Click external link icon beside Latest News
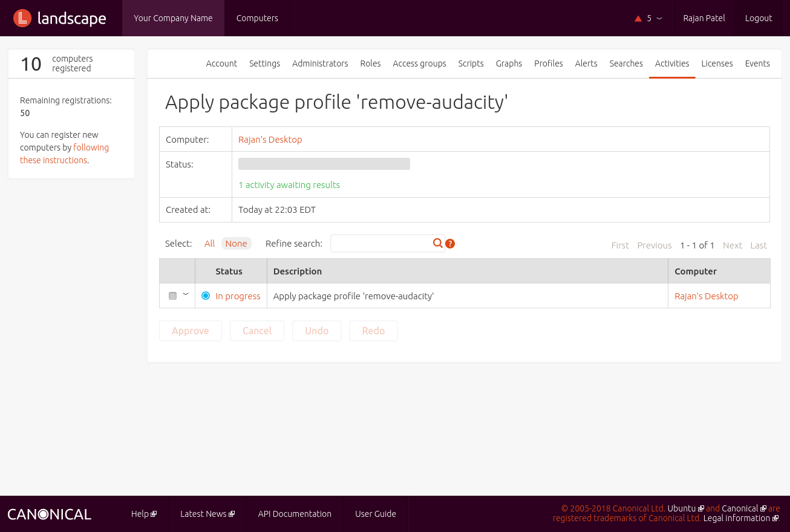This screenshot has height=532, width=790. coord(232,514)
